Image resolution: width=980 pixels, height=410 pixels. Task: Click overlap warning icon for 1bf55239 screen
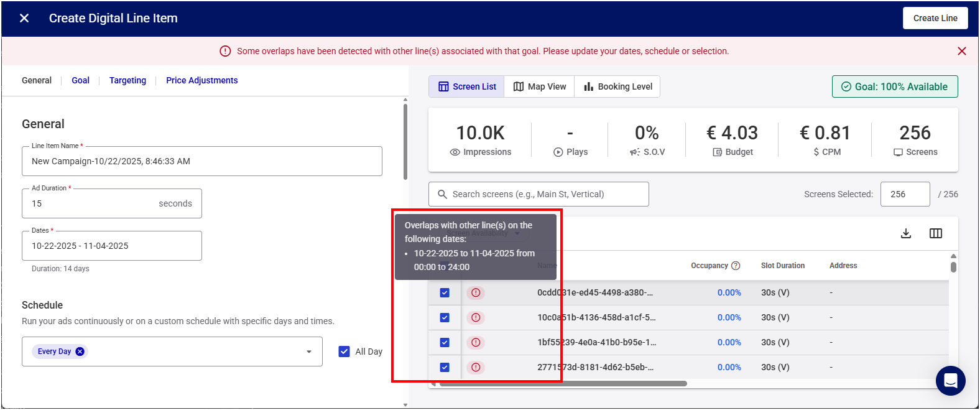point(476,342)
